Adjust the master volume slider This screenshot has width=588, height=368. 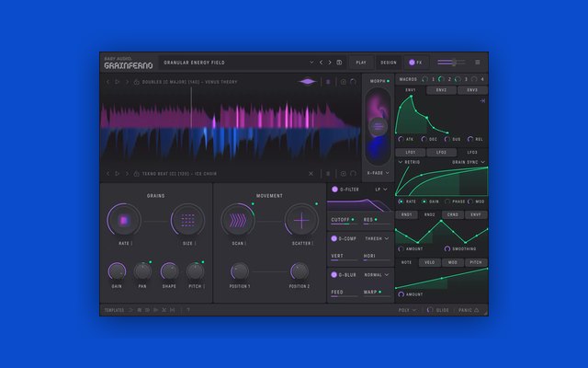451,63
